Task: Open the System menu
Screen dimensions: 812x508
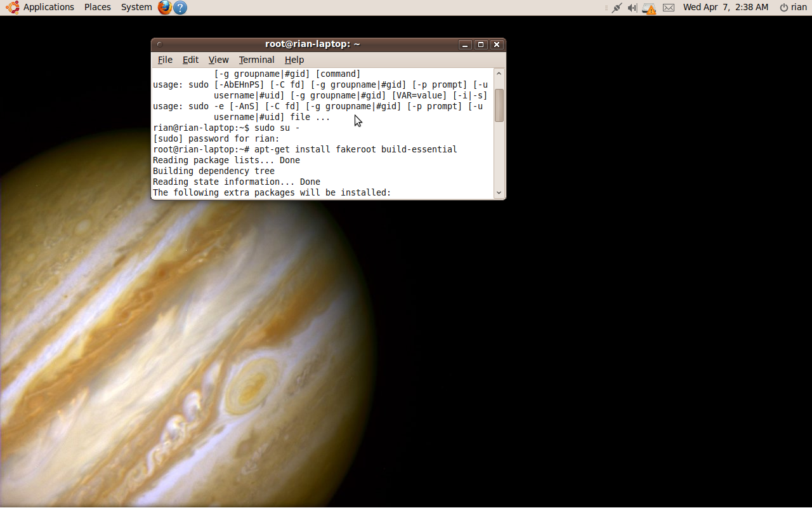Action: 136,7
